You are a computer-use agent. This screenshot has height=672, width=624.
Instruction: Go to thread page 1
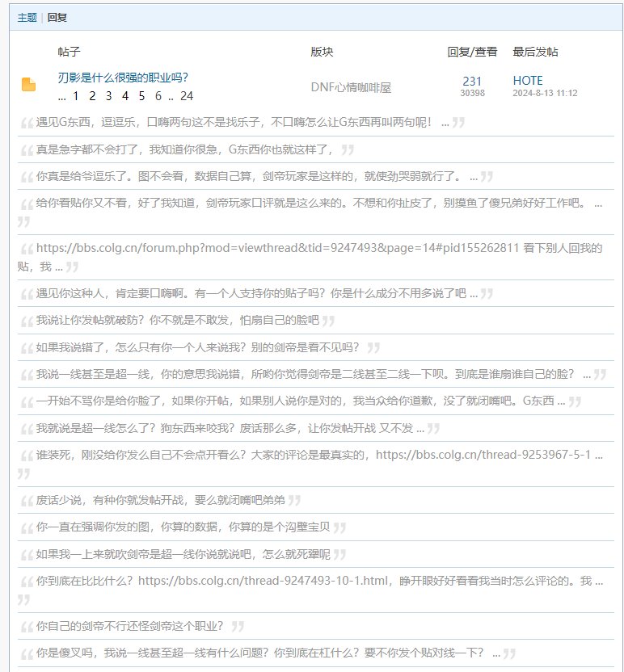75,96
